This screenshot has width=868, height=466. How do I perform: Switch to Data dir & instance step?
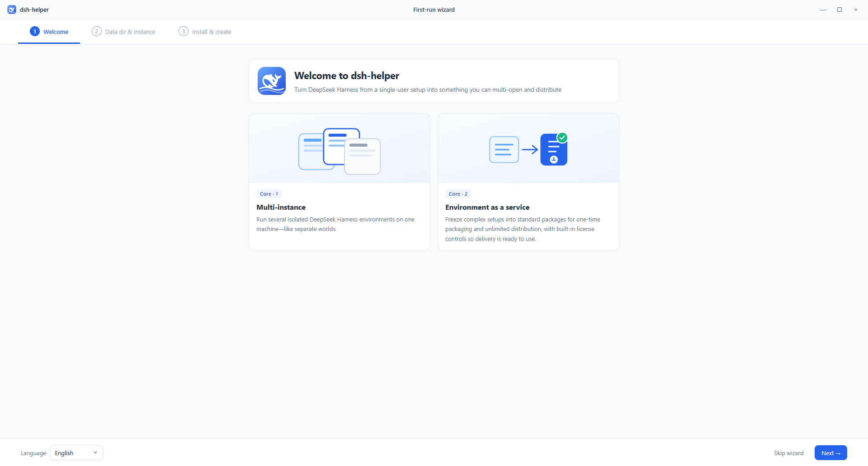(123, 32)
